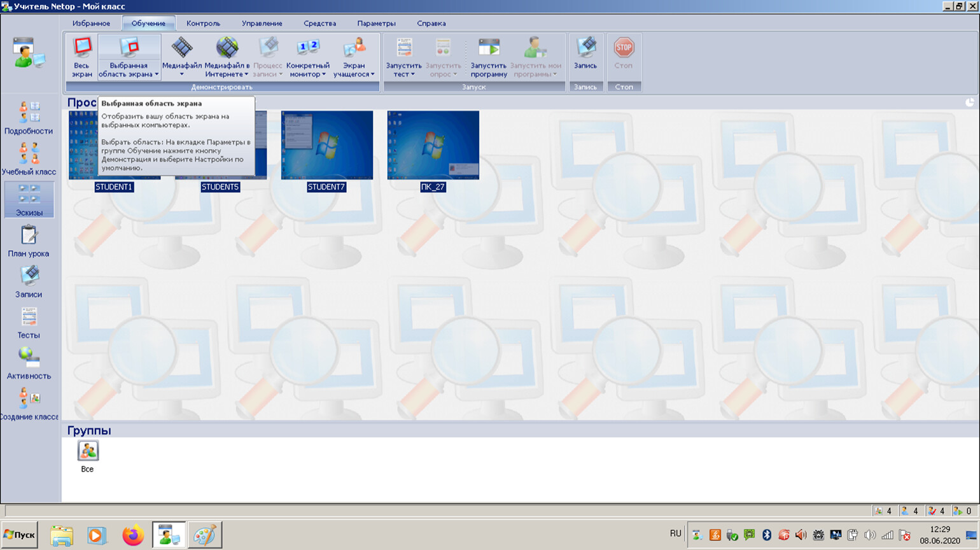
Task: Switch to the Контроль tab
Action: point(203,24)
